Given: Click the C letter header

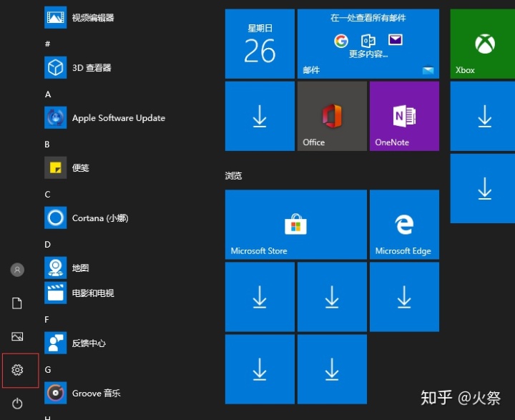Looking at the screenshot, I should click(48, 194).
